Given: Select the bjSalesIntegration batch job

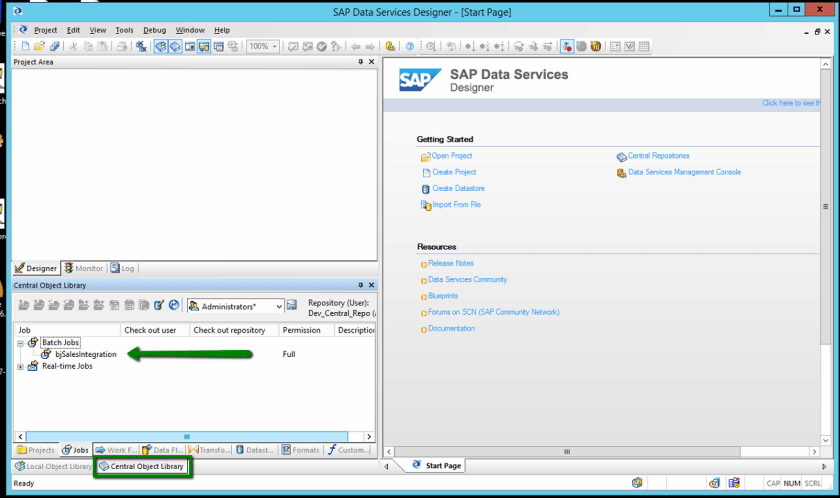Looking at the screenshot, I should point(85,354).
